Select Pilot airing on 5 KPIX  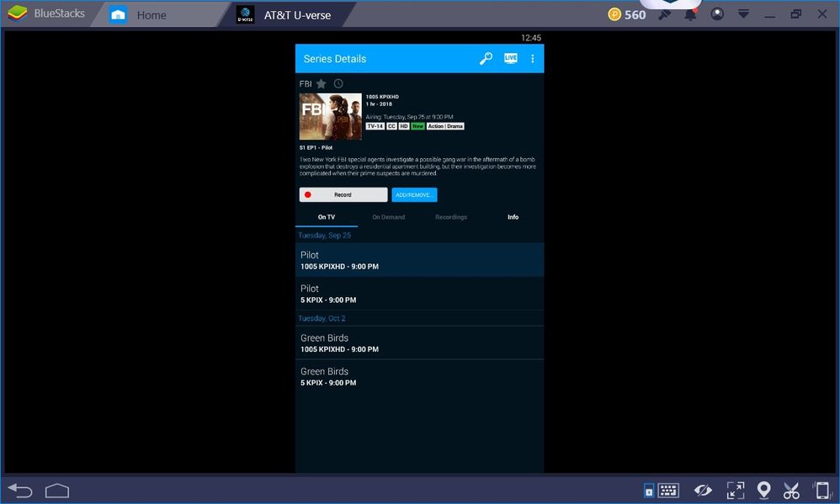pos(419,294)
